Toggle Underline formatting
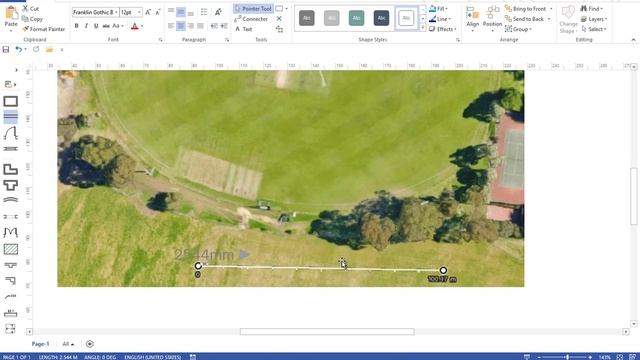The image size is (640, 360). click(x=96, y=26)
